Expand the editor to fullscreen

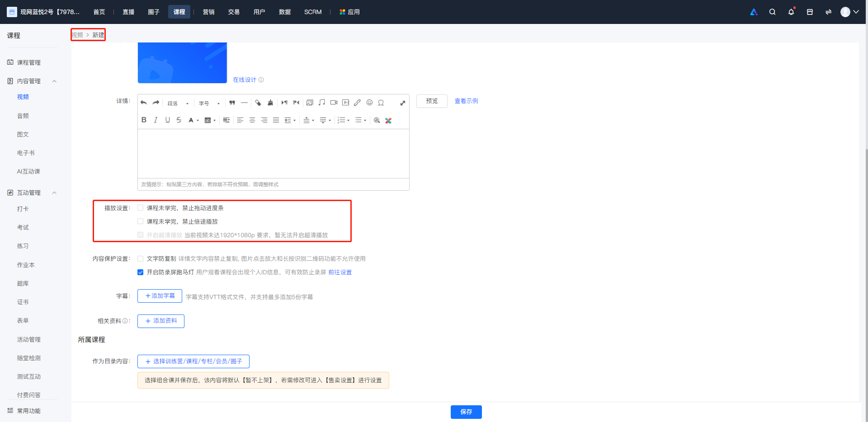tap(402, 103)
